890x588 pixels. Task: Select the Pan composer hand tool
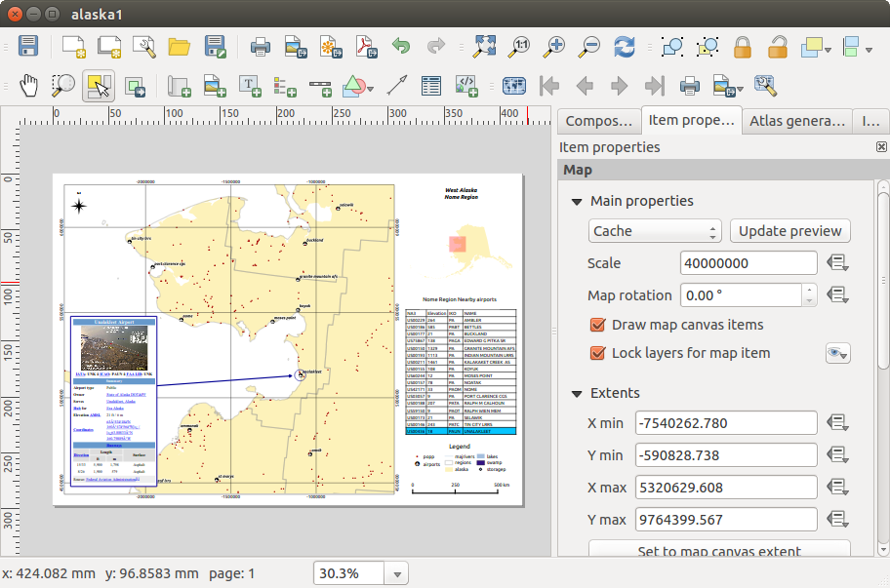point(29,86)
